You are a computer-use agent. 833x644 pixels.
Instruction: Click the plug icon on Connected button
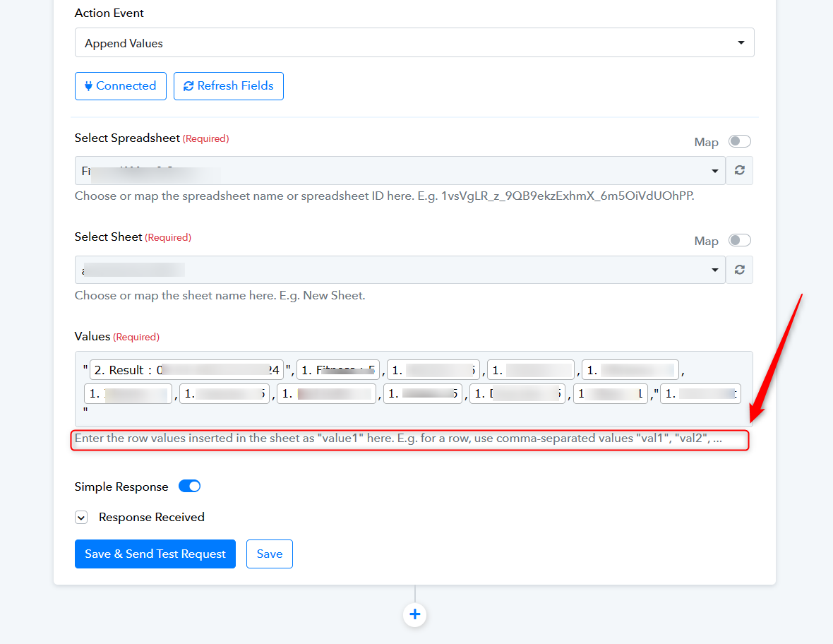(x=89, y=86)
